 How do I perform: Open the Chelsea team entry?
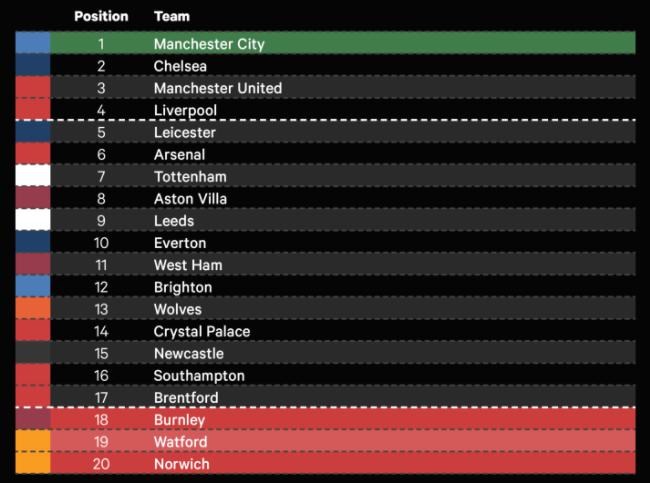(180, 66)
